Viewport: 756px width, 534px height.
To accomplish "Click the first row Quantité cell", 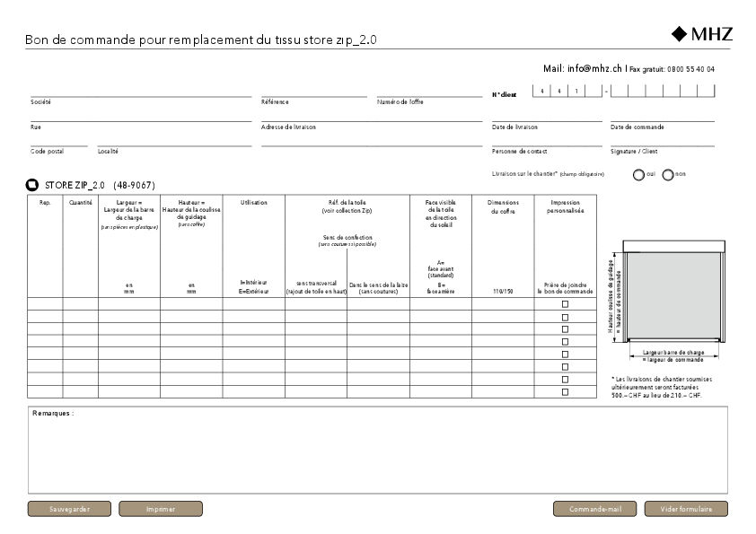I will tap(80, 304).
